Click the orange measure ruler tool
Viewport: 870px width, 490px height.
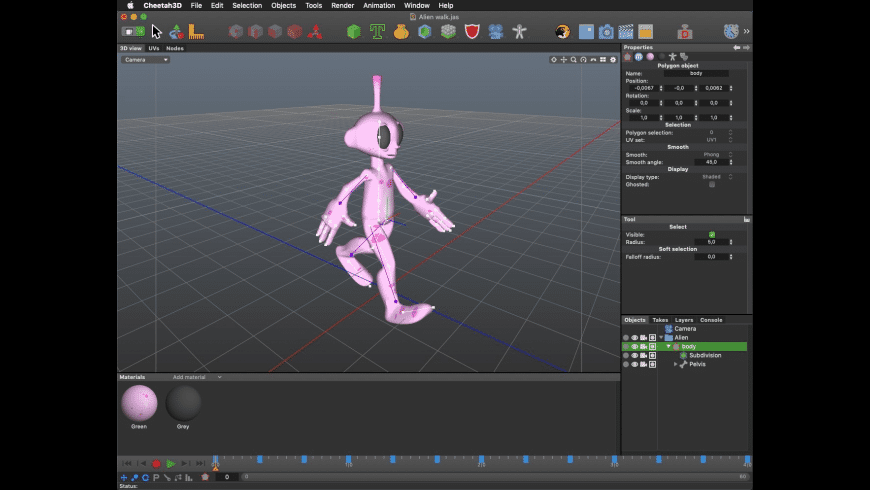[x=196, y=31]
